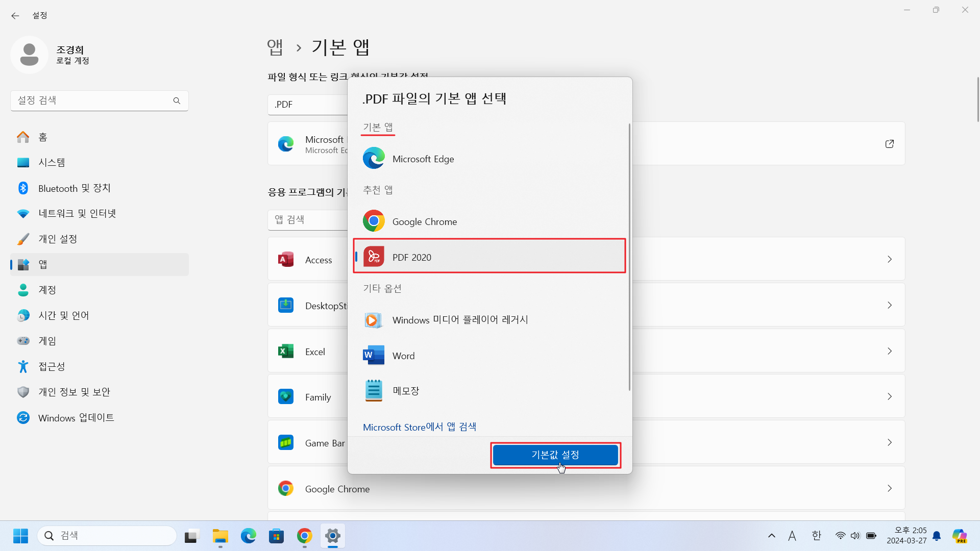Open Windows 업데이트 settings
Image resolution: width=980 pixels, height=551 pixels.
(100, 417)
